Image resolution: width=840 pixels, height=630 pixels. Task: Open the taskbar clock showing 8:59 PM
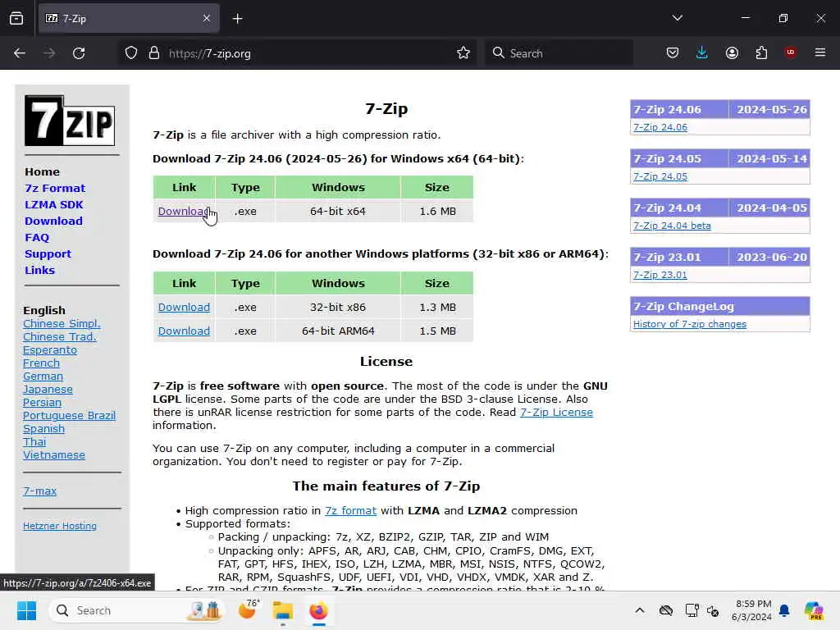click(x=751, y=610)
